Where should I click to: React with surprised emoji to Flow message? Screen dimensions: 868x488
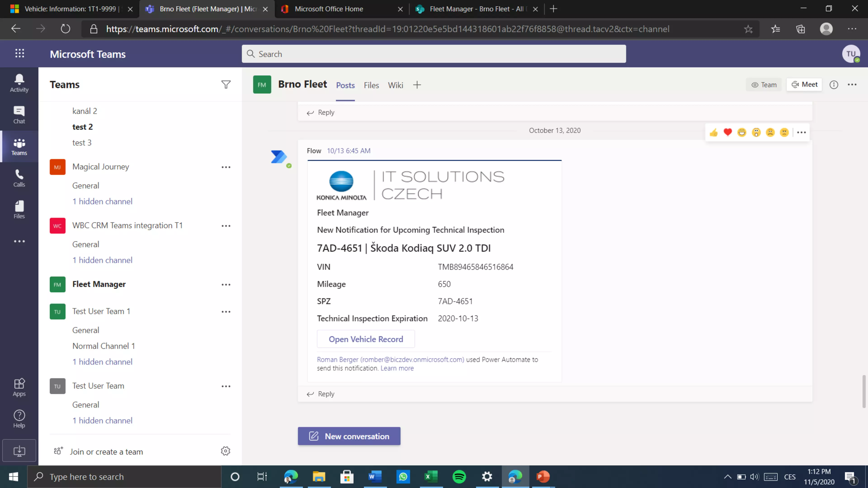click(x=756, y=132)
